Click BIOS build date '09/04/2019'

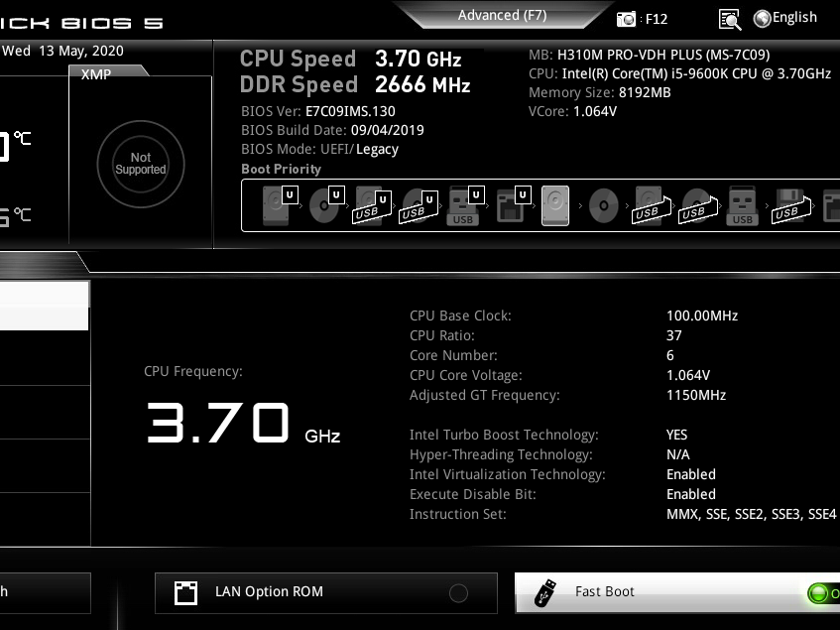coord(388,130)
